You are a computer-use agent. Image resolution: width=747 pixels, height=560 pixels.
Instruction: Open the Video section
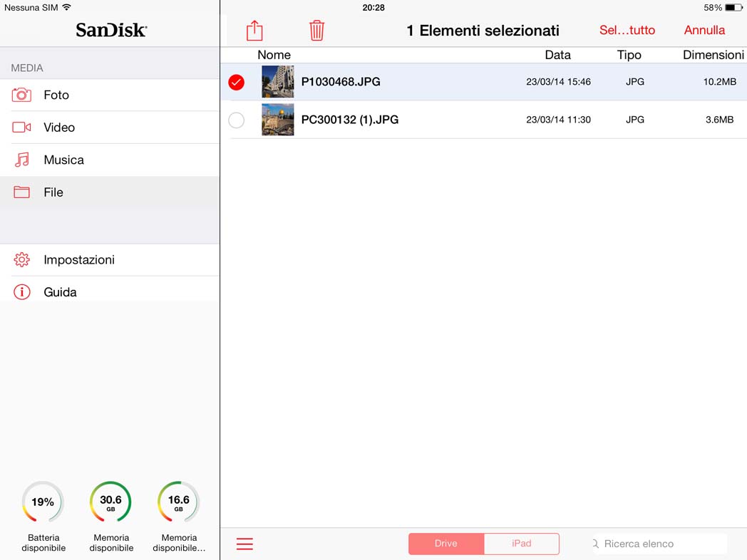pyautogui.click(x=110, y=127)
